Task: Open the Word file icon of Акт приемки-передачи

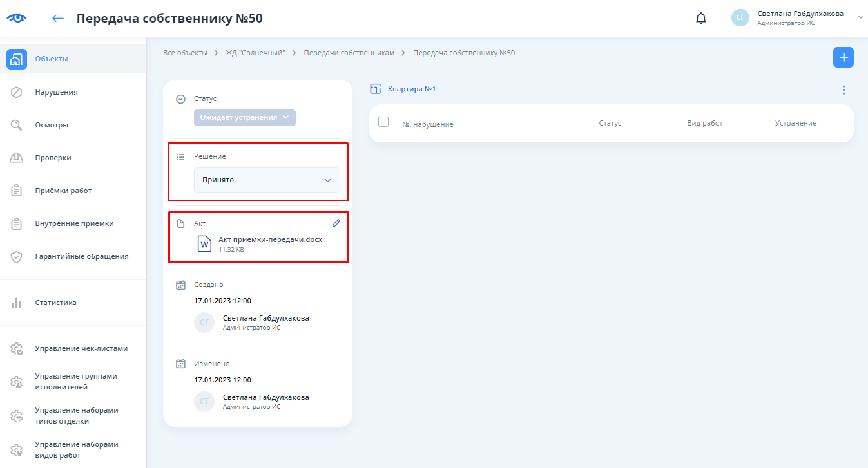Action: coord(204,244)
